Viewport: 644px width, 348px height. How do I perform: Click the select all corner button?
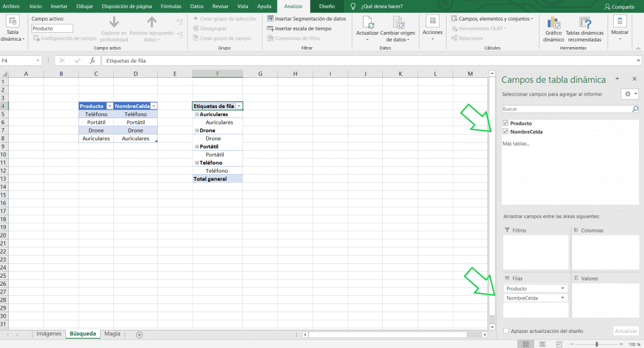4,74
